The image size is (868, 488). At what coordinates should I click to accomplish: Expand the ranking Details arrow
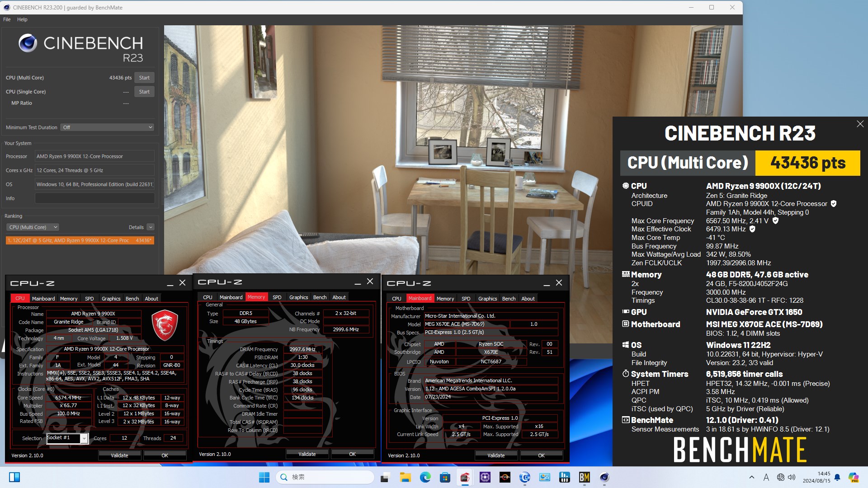click(x=151, y=227)
